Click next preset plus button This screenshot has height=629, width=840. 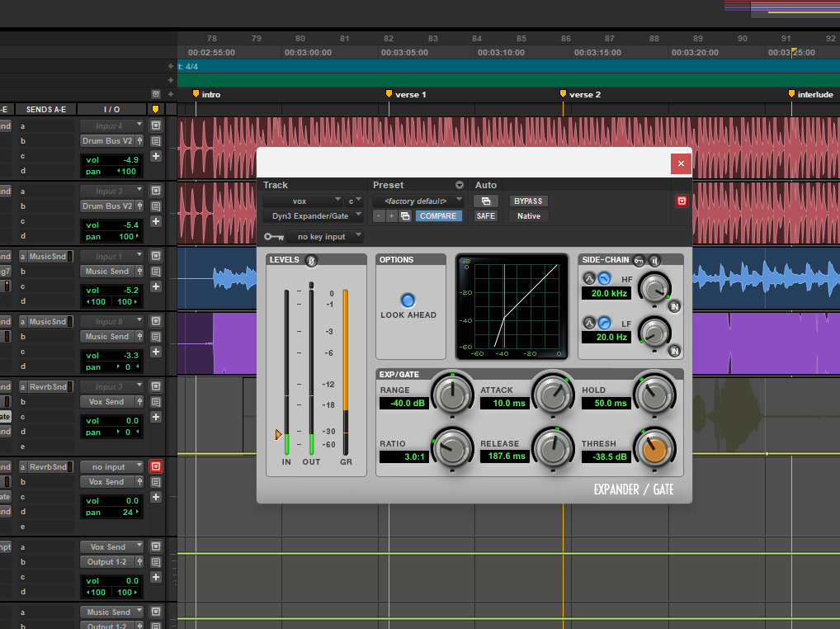coord(392,216)
